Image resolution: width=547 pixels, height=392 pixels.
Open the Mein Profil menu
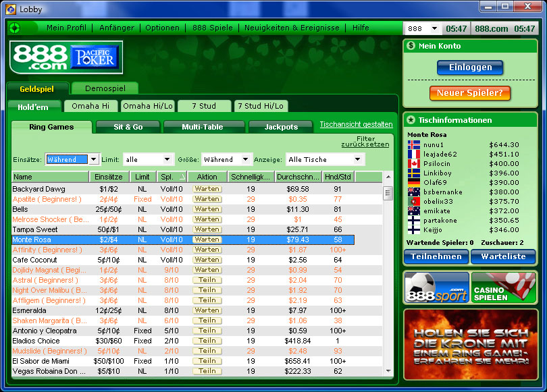pos(66,28)
